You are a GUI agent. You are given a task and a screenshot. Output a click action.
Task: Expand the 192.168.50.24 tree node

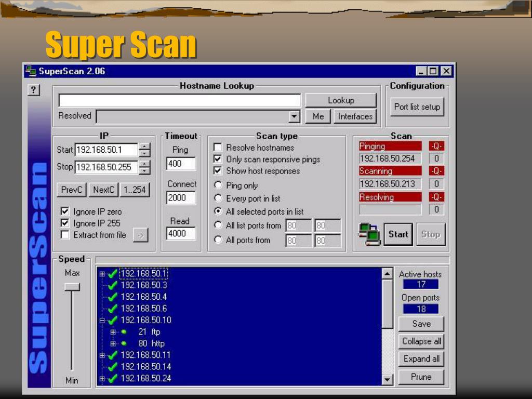coord(102,379)
